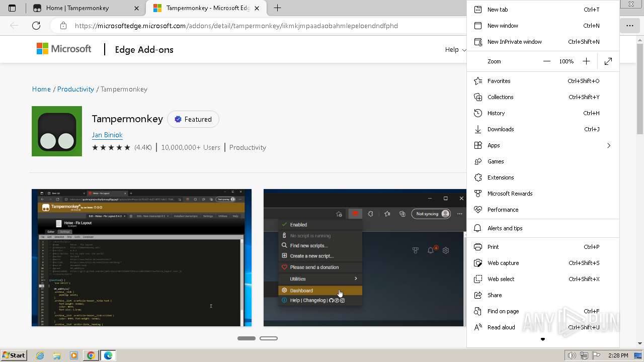Open developer Jan Biniok link
Screen dimensions: 644x362
click(x=107, y=135)
